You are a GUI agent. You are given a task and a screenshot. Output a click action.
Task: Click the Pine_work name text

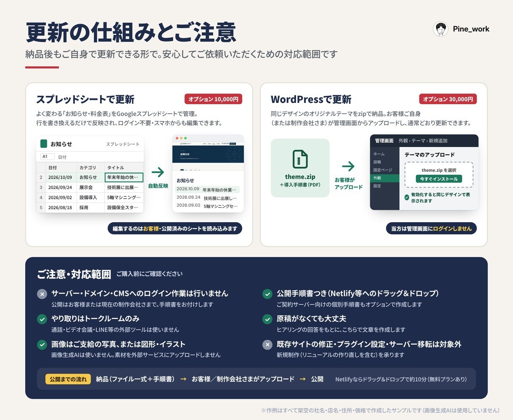[x=471, y=29]
